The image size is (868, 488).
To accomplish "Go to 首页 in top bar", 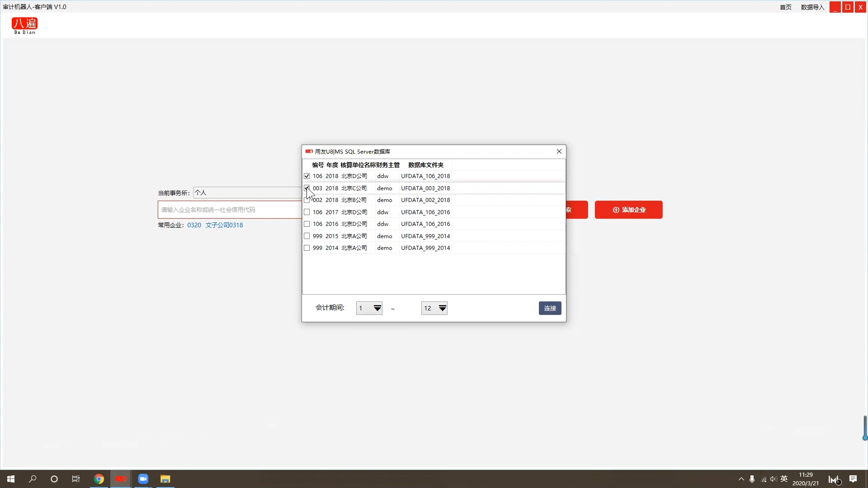I will coord(786,7).
